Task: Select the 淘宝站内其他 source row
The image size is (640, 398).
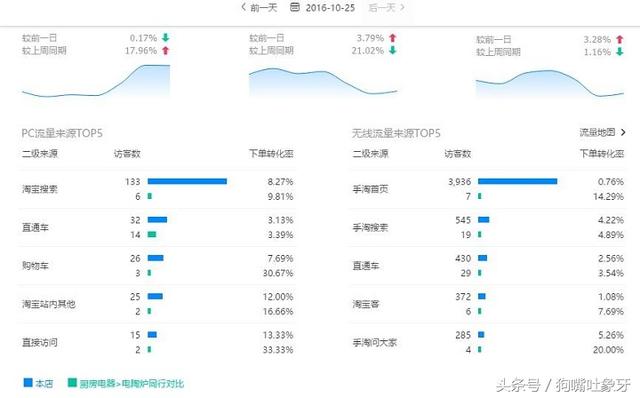Action: tap(158, 304)
